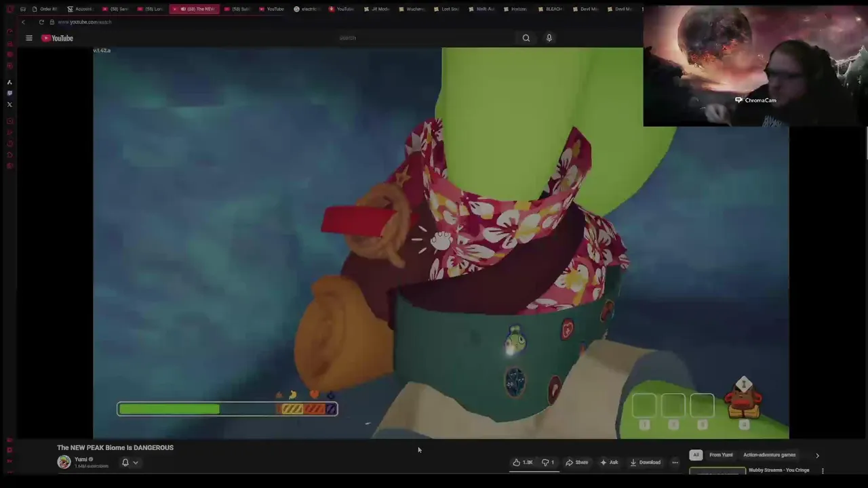
Task: Select the 'All' recommendations chip
Action: point(696,455)
